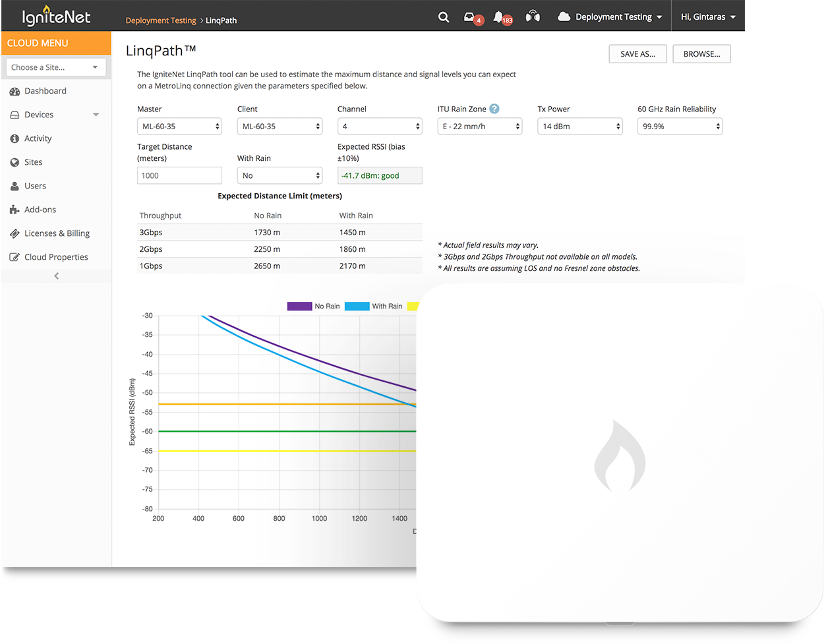Click the wireless broadcast icon in header
Image resolution: width=824 pixels, height=644 pixels.
click(533, 16)
